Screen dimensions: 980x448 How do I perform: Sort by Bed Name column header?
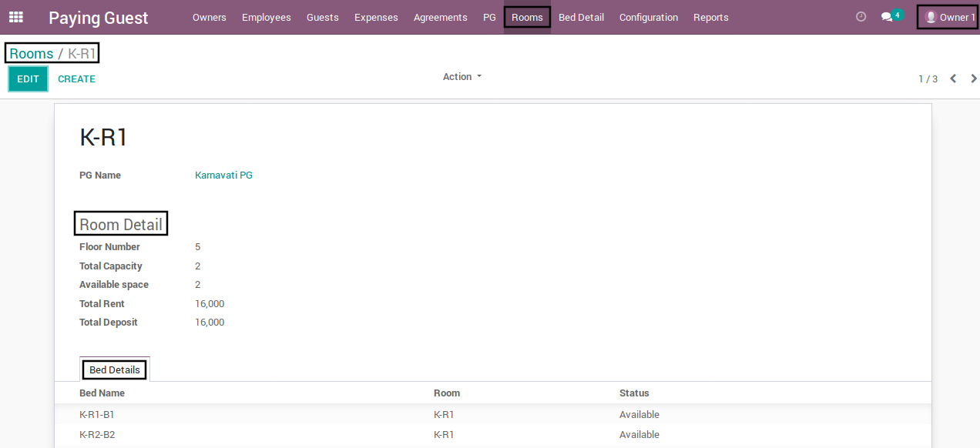[102, 393]
